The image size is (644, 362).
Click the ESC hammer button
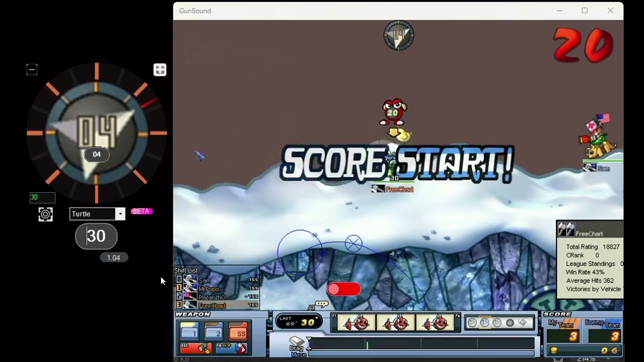click(196, 348)
